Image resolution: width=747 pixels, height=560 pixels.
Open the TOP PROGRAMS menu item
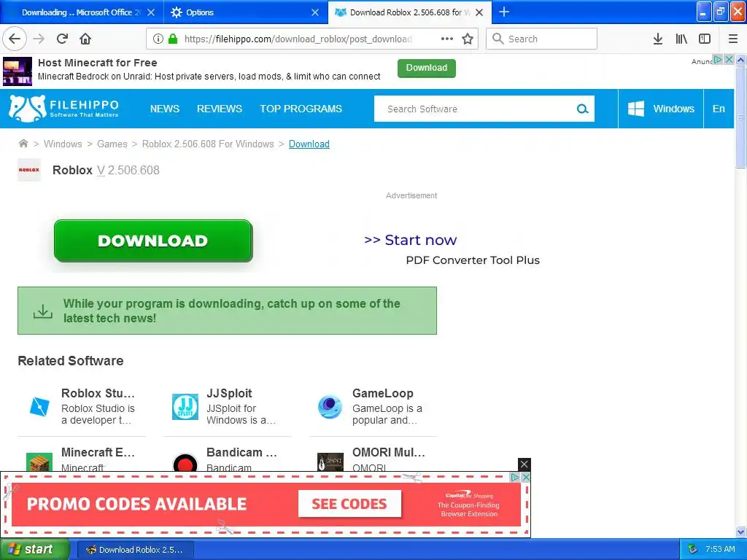(x=301, y=109)
